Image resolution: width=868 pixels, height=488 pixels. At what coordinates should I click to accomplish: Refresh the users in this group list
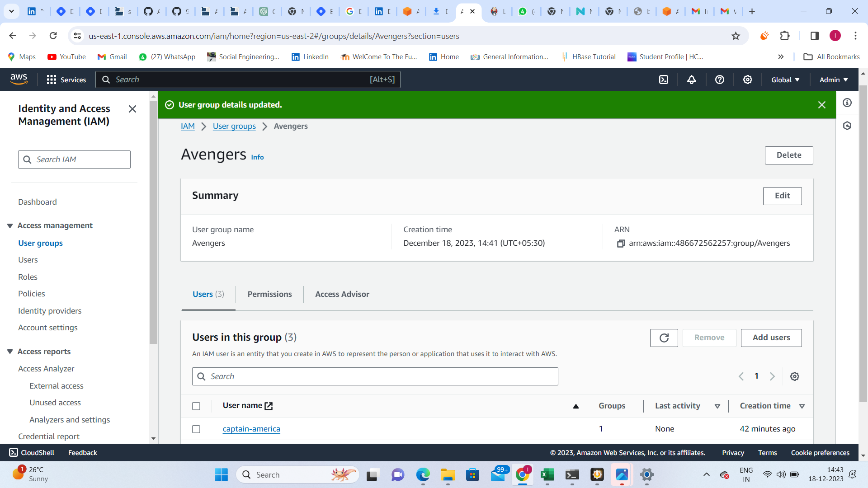click(x=664, y=338)
